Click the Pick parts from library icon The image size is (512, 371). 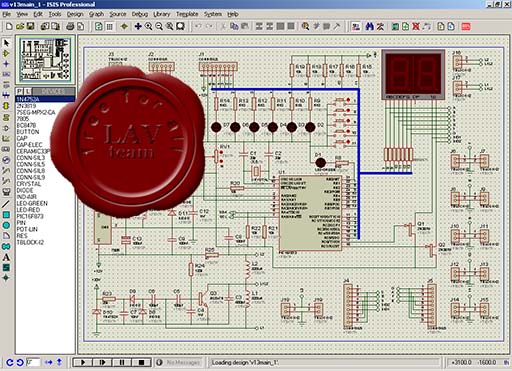305,26
